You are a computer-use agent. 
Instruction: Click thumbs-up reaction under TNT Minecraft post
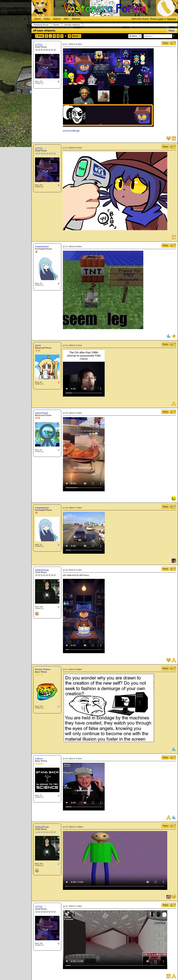click(169, 336)
